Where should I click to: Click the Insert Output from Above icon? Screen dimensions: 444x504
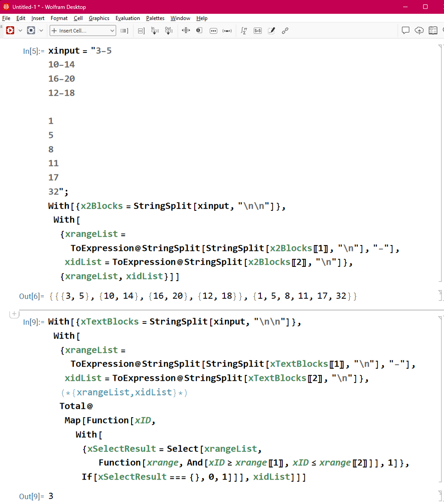[x=168, y=31]
